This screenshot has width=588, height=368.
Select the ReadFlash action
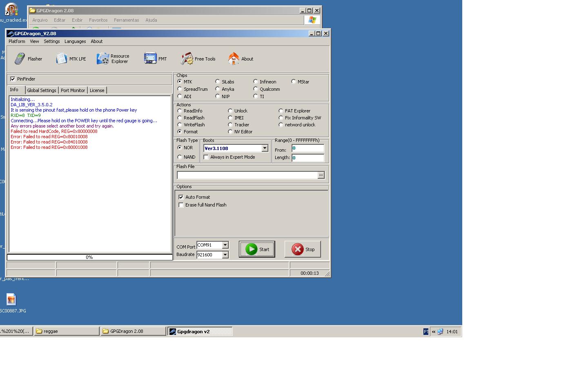pos(180,118)
